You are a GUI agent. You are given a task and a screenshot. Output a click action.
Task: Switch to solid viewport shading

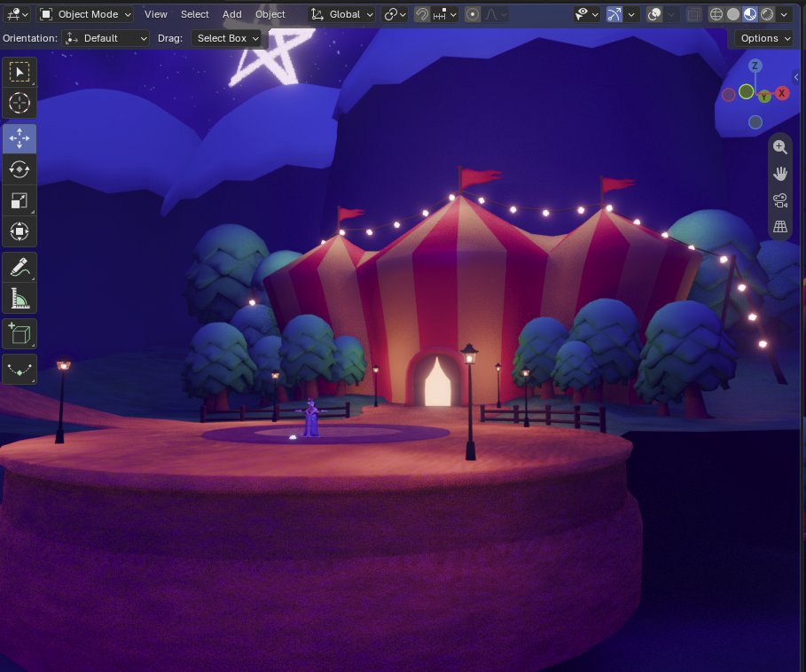(x=733, y=14)
